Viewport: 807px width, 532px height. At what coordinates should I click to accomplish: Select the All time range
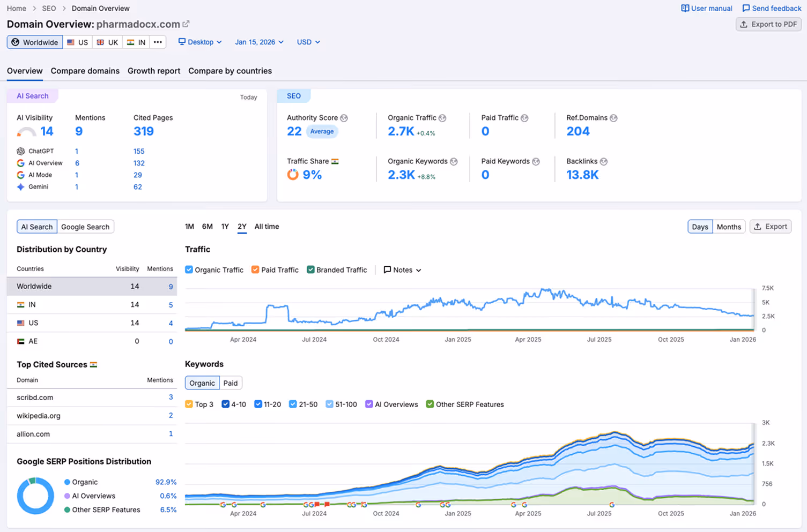(266, 227)
